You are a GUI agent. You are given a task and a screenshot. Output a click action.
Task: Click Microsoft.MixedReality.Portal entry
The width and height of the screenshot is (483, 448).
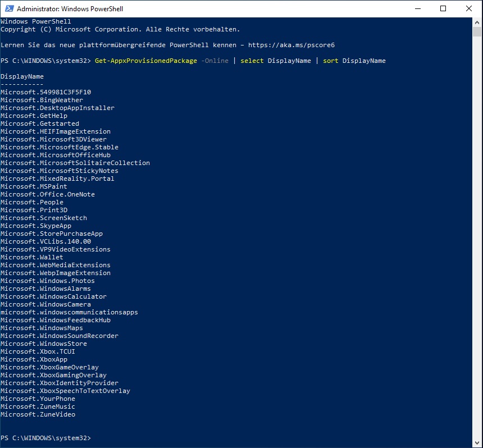[x=58, y=179]
